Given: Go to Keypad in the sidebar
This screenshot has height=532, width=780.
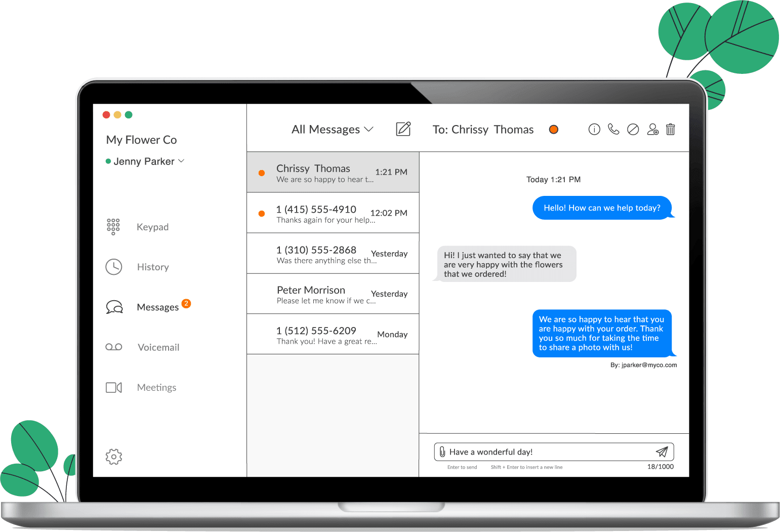Looking at the screenshot, I should coord(152,227).
